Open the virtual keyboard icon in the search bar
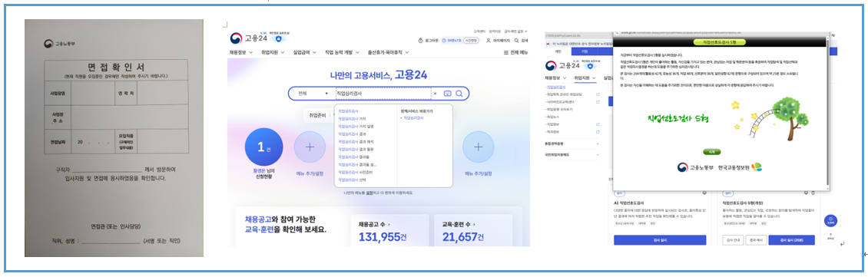868x277 pixels. (x=447, y=94)
